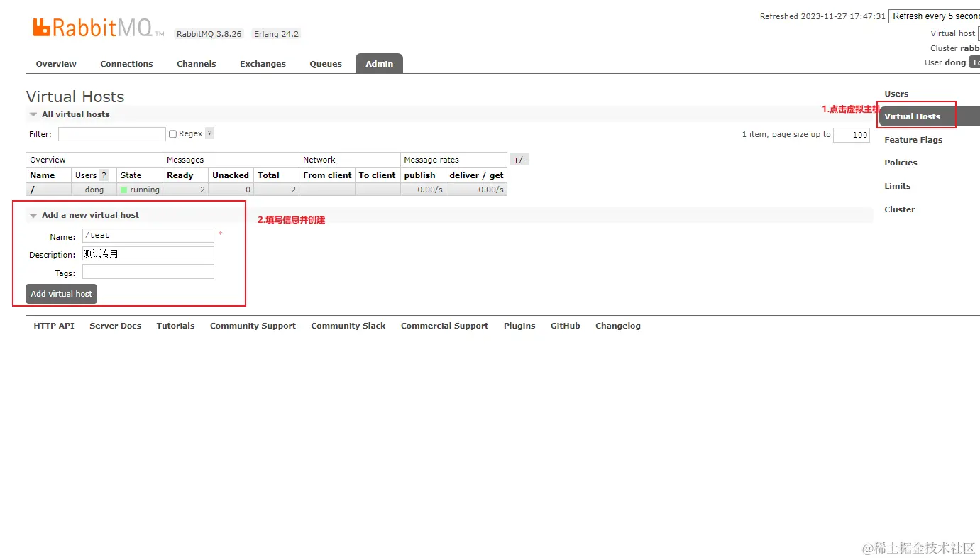980x560 pixels.
Task: Open Policies in the sidebar
Action: point(901,163)
